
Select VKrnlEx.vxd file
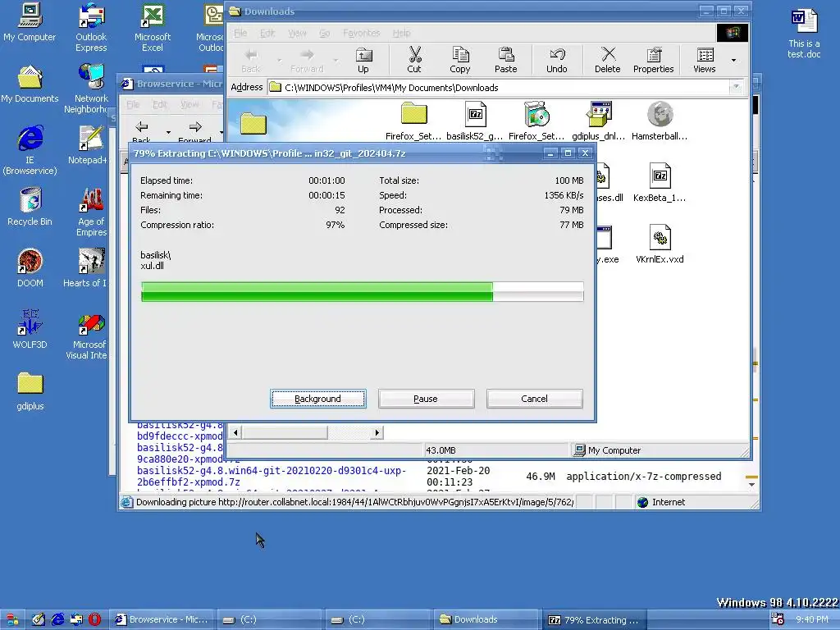tap(660, 244)
